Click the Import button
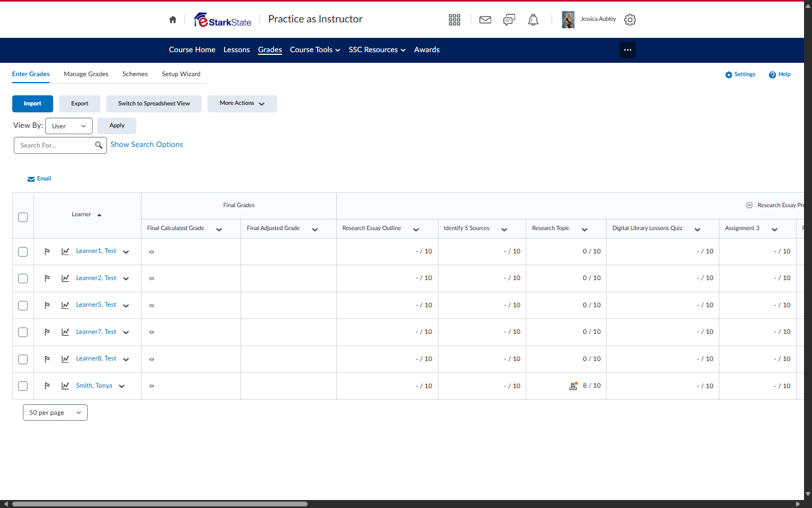Screen dimensions: 812x508 32,103
